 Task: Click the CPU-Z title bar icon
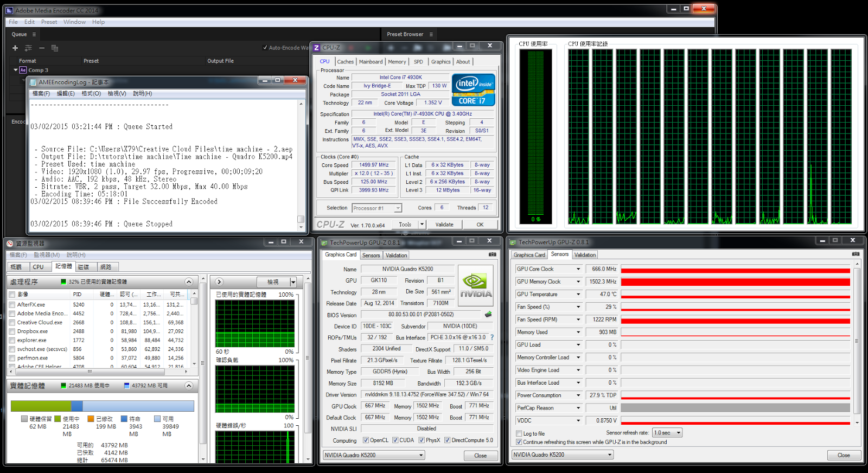(317, 47)
